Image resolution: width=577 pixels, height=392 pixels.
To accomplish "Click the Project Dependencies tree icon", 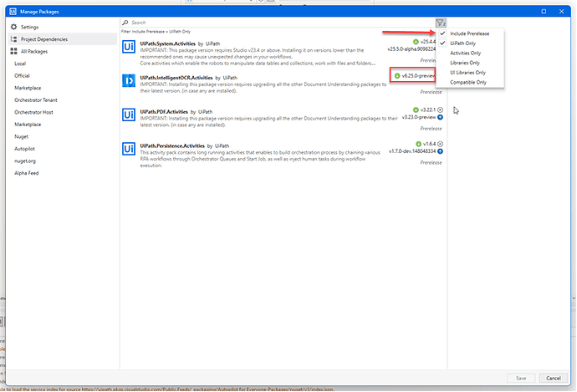I will tap(14, 39).
